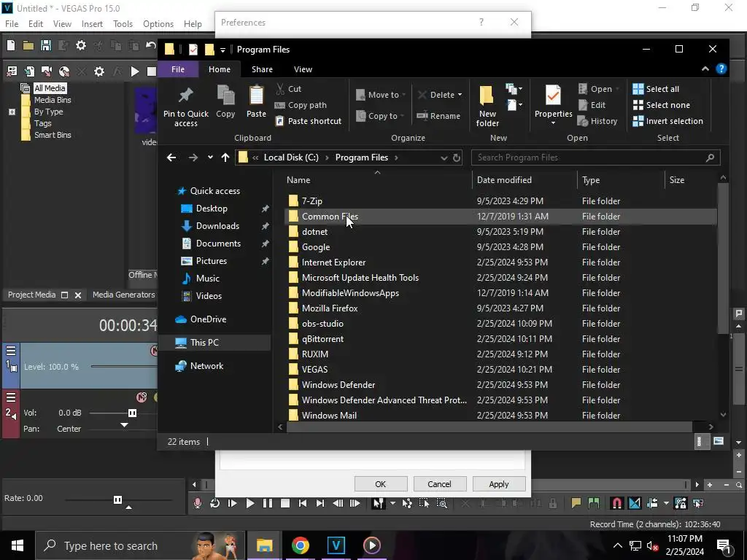Start preview play in Project Media toolbar
Viewport: 747px width, 560px height.
[135, 71]
